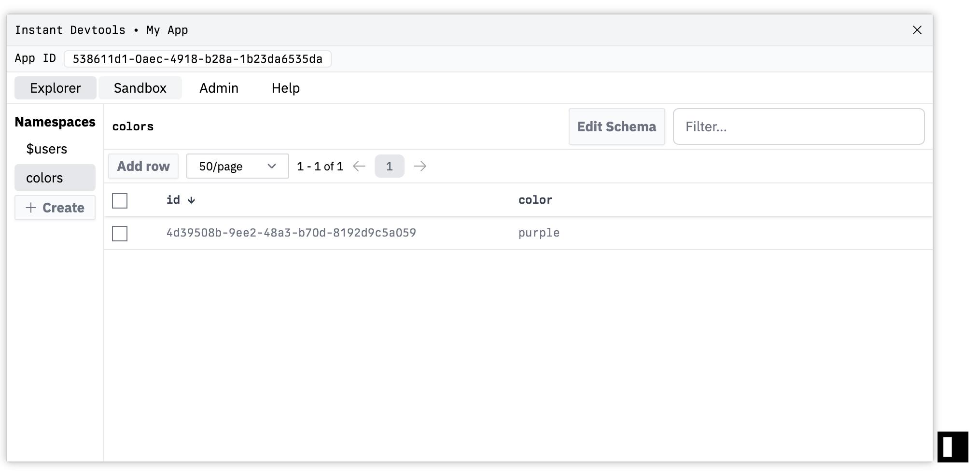980x475 pixels.
Task: Click the plus icon in Create
Action: pos(31,208)
